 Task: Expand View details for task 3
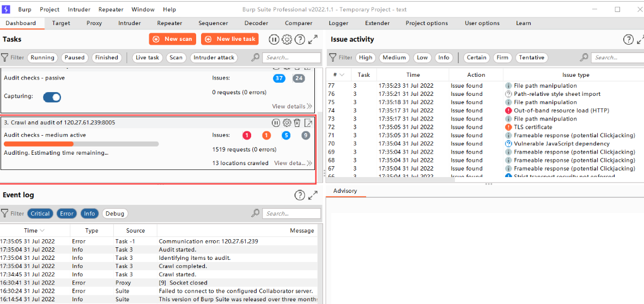point(293,163)
